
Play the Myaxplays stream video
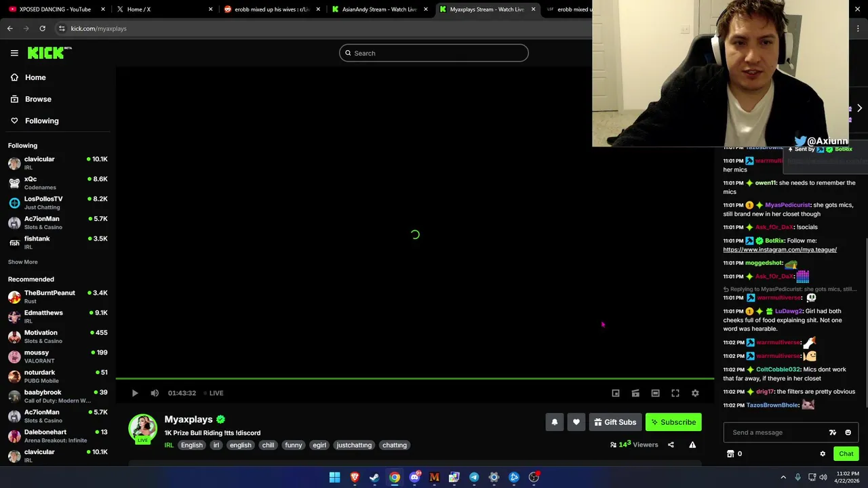pyautogui.click(x=135, y=393)
